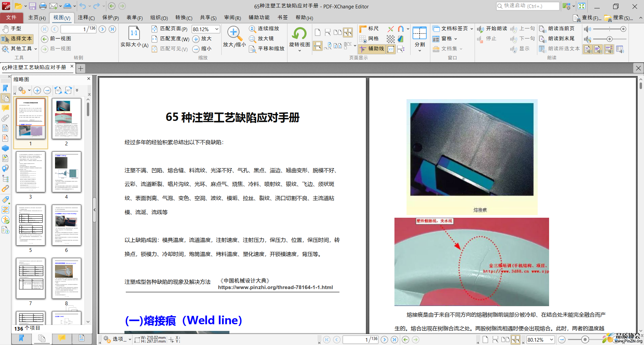The width and height of the screenshot is (644, 345).
Task: Shrink thumbnails with the minus icon
Action: (x=47, y=90)
